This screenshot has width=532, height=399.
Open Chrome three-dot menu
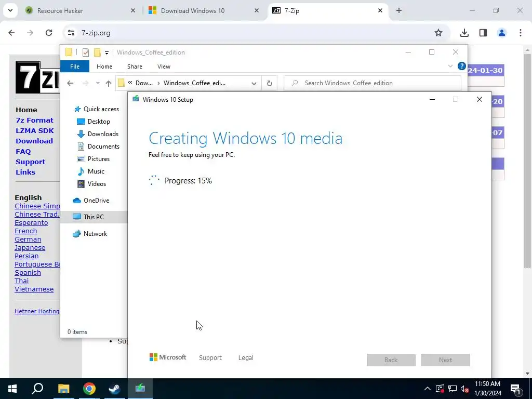[521, 33]
